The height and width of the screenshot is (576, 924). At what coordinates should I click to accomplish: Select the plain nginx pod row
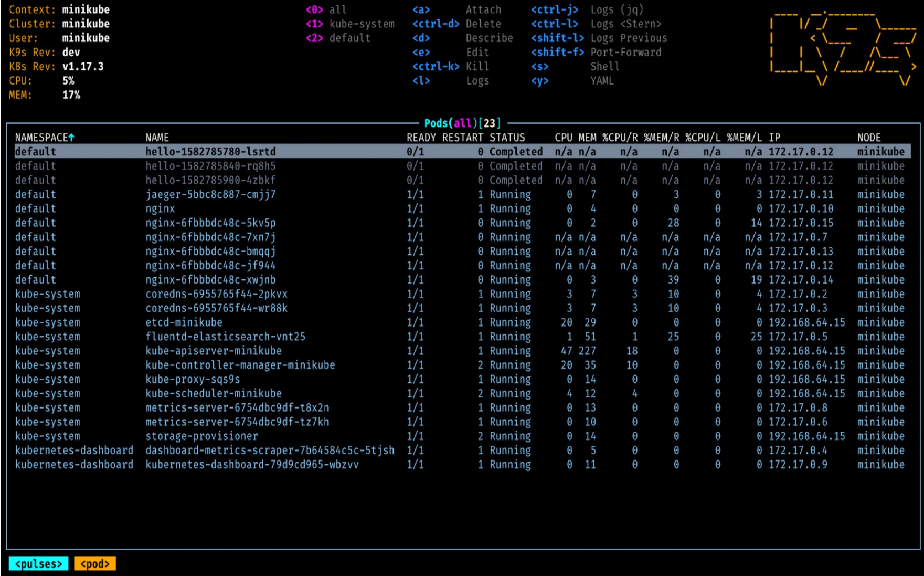[x=463, y=208]
